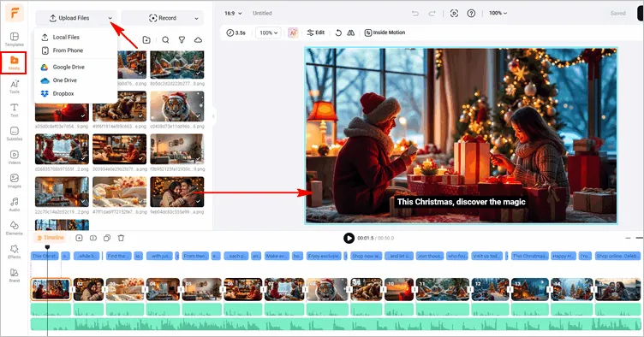Split the clip in timeline toolbar

(93, 238)
